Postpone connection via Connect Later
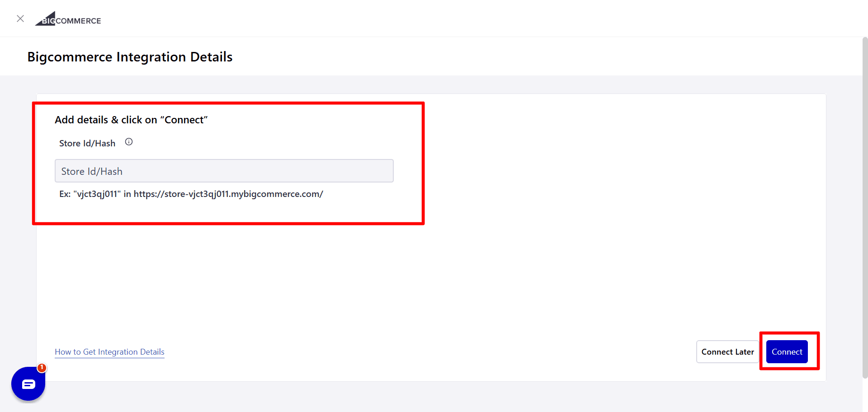This screenshot has width=868, height=412. coord(727,351)
